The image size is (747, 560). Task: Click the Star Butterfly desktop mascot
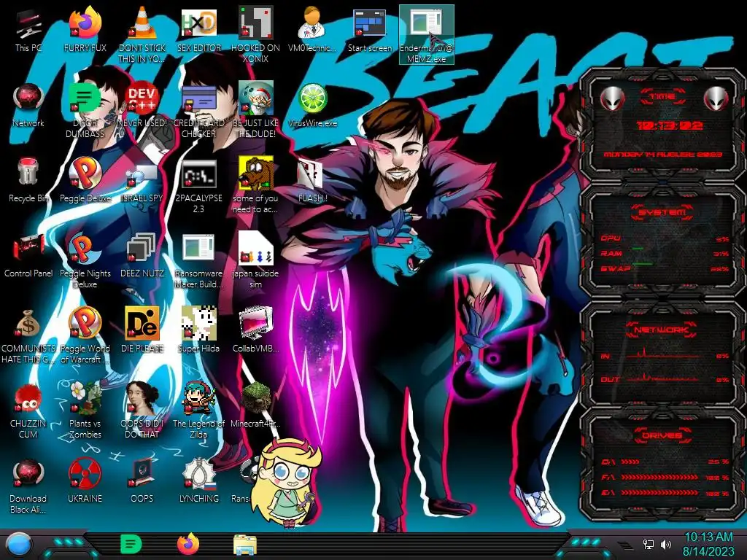[286, 482]
